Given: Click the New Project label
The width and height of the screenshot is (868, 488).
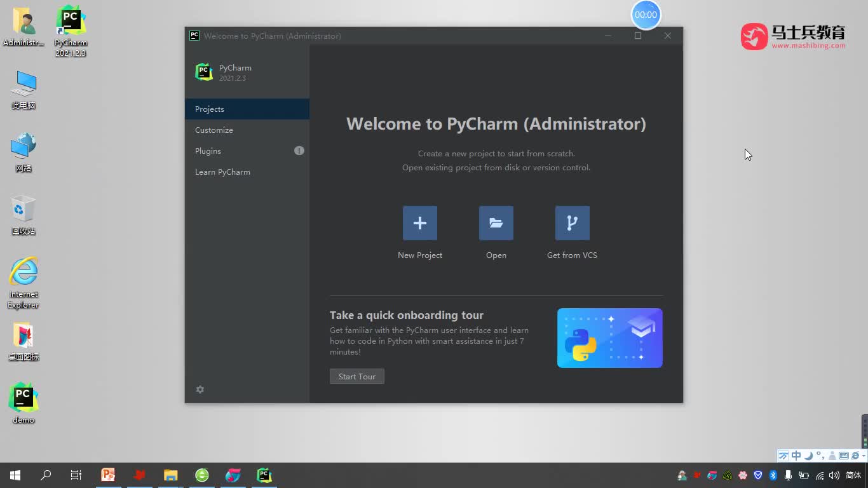Looking at the screenshot, I should pos(420,255).
